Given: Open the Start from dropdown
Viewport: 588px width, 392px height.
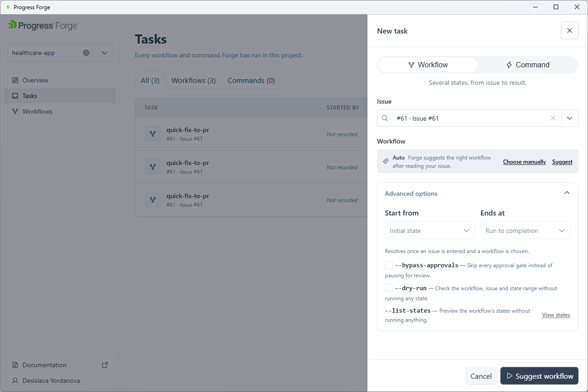Looking at the screenshot, I should 430,231.
